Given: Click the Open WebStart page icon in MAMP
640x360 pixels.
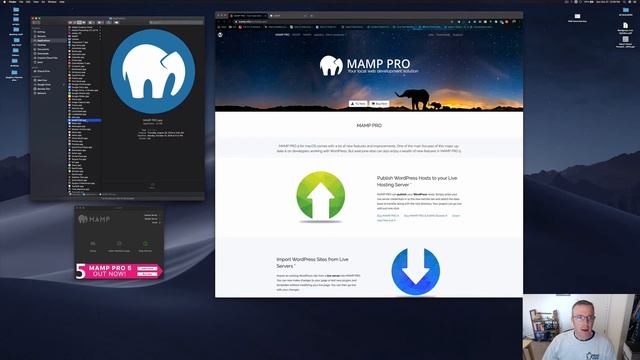Looking at the screenshot, I should (x=119, y=244).
